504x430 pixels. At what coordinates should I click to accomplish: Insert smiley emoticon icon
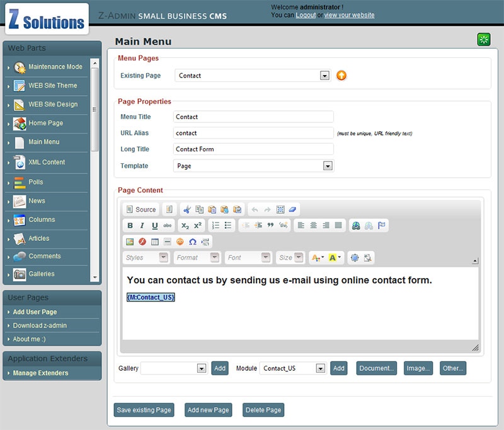click(x=180, y=241)
